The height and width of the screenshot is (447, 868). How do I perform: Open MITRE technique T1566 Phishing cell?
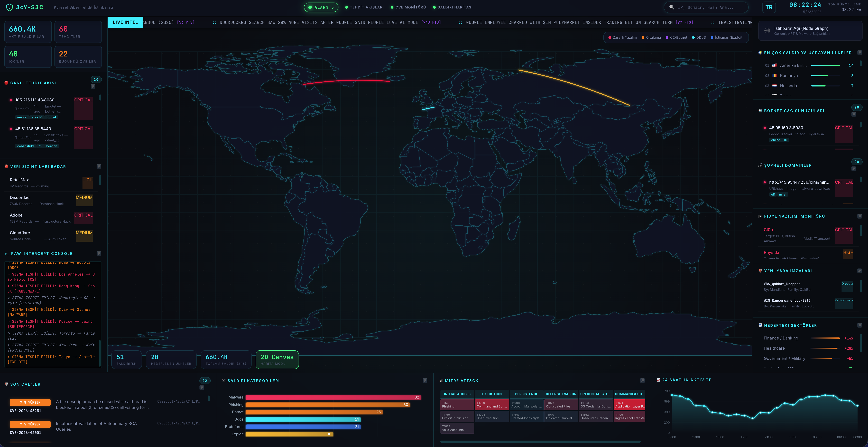[x=457, y=405]
